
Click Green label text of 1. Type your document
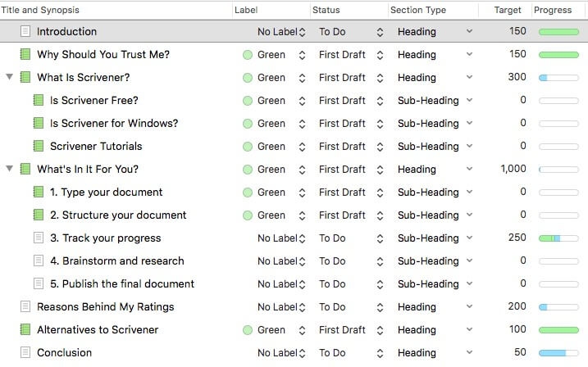271,193
